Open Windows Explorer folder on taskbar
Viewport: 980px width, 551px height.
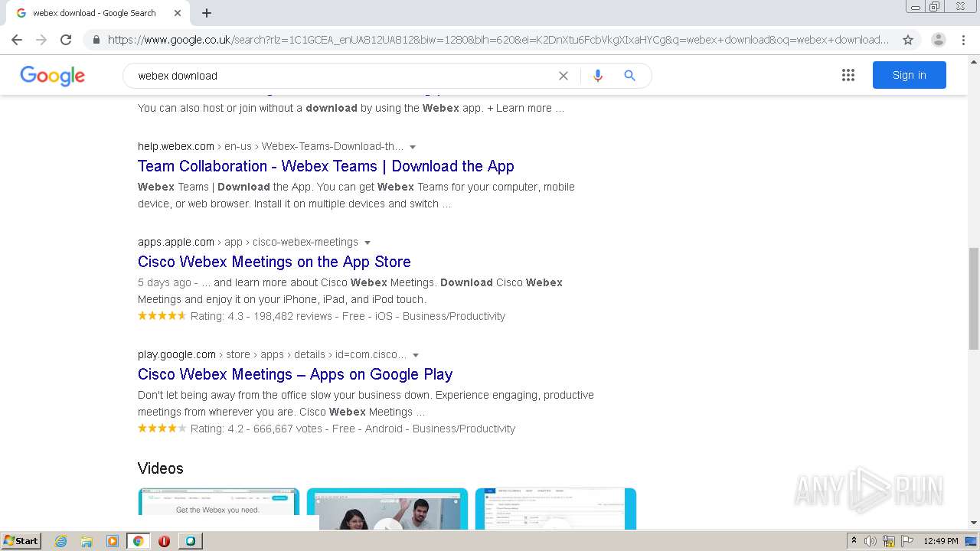pyautogui.click(x=87, y=541)
